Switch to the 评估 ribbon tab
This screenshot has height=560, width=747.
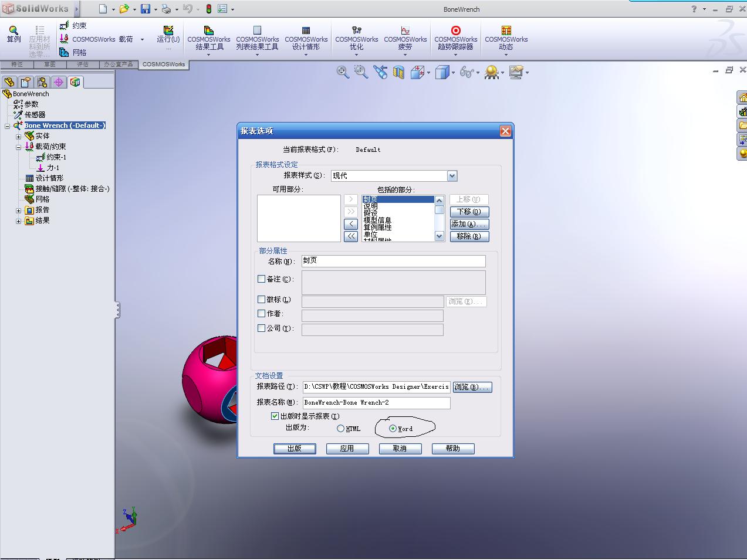[83, 65]
